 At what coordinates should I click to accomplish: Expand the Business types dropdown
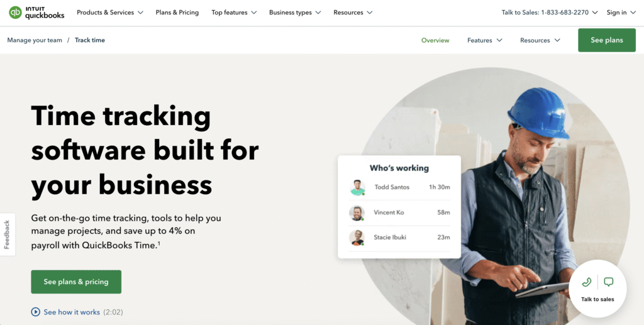click(295, 13)
